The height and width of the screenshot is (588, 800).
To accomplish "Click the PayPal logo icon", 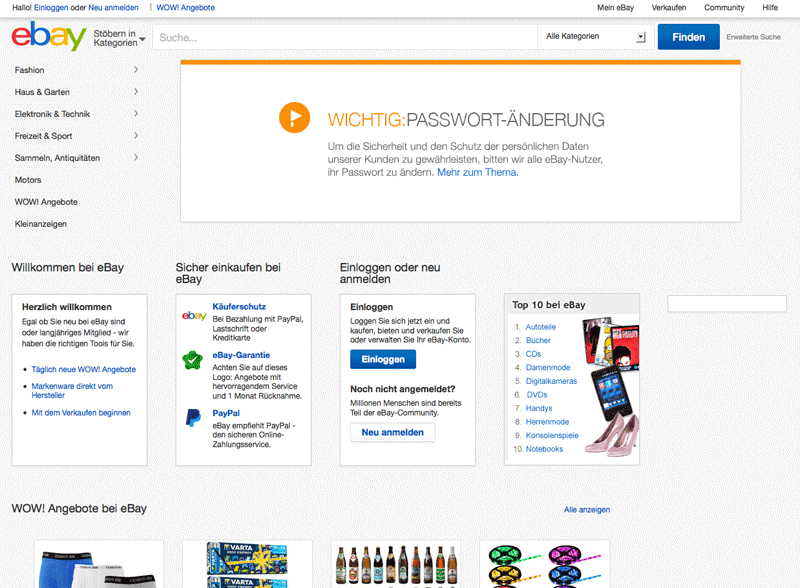I will point(193,418).
